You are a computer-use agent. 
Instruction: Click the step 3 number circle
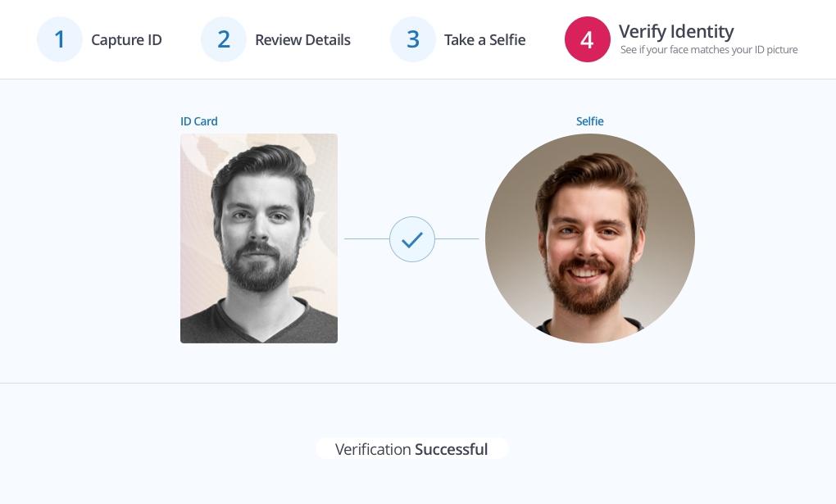coord(412,39)
